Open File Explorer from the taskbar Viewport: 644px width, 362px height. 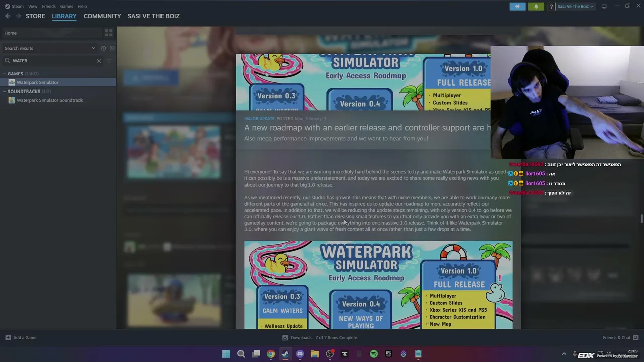coord(315,354)
